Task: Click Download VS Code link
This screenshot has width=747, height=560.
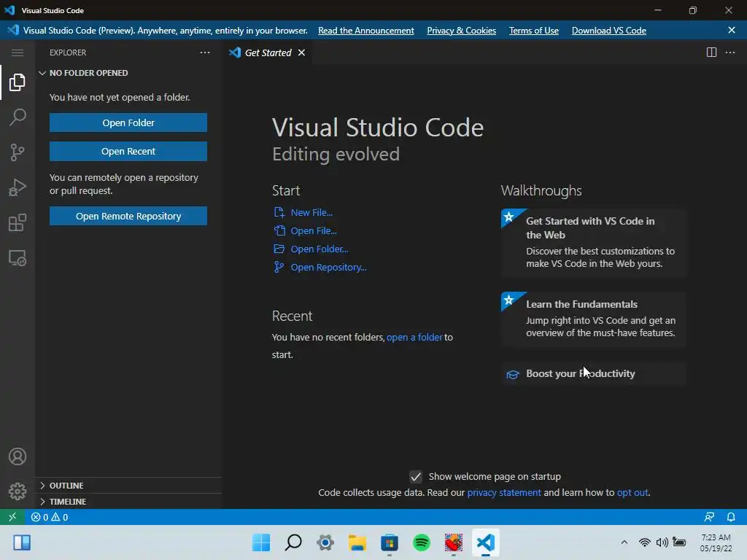Action: 609,31
